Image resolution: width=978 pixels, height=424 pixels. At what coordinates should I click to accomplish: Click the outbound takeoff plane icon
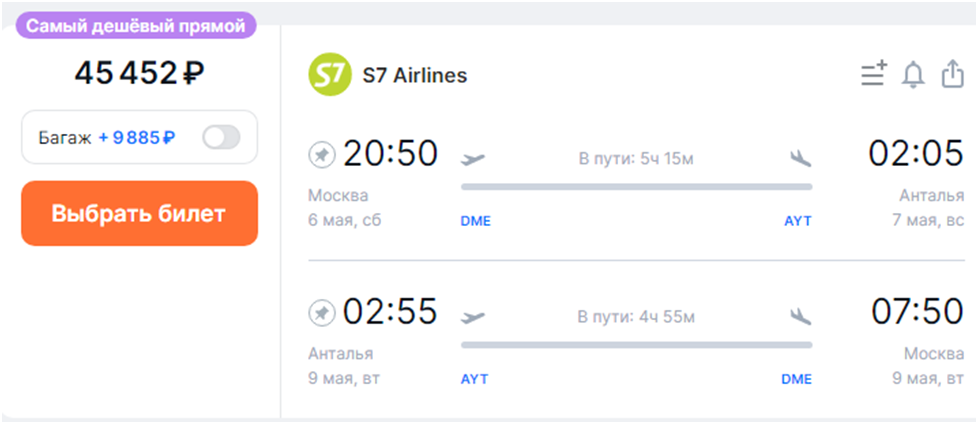click(x=473, y=158)
